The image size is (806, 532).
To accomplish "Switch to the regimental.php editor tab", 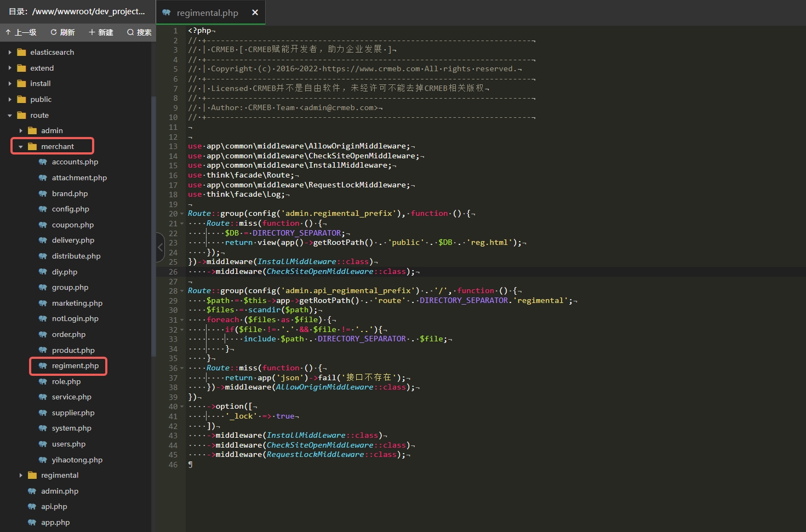I will pos(210,13).
